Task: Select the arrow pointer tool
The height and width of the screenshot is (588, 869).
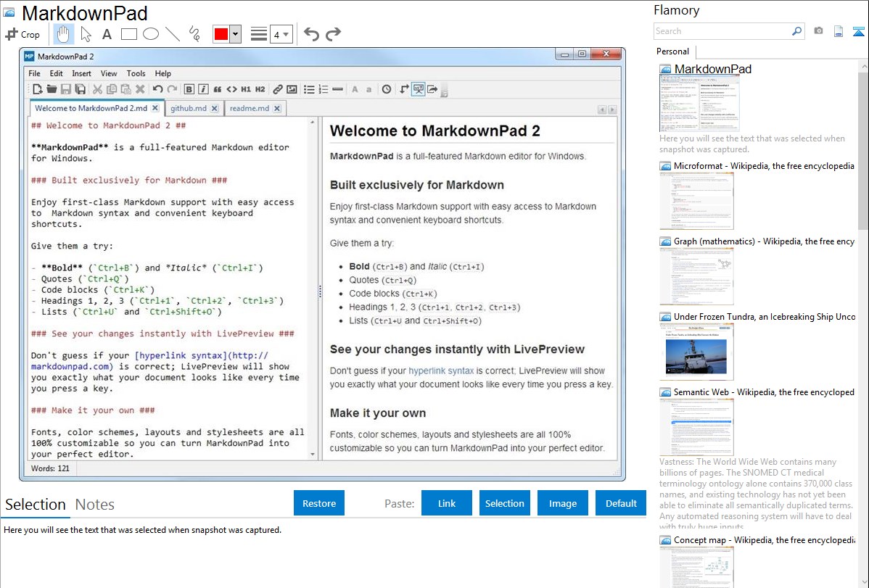Action: point(86,34)
